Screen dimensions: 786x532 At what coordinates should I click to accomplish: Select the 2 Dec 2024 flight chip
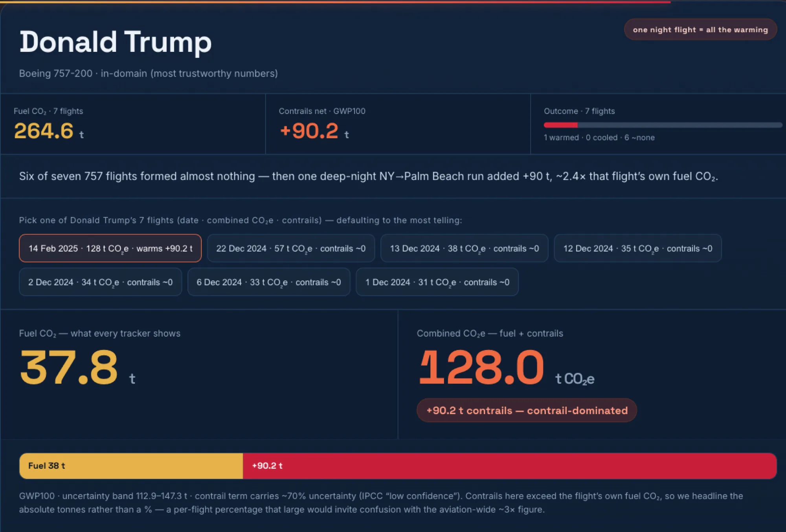[100, 282]
